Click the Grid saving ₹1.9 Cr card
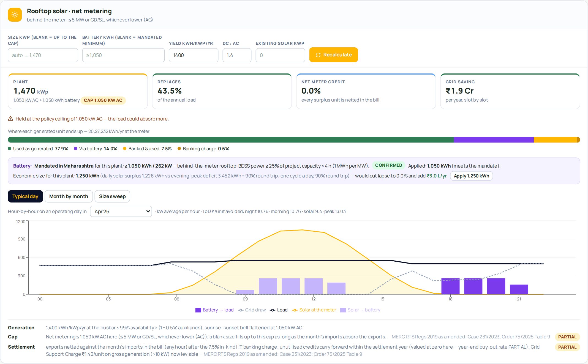Image resolution: width=588 pixels, height=364 pixels. 510,91
